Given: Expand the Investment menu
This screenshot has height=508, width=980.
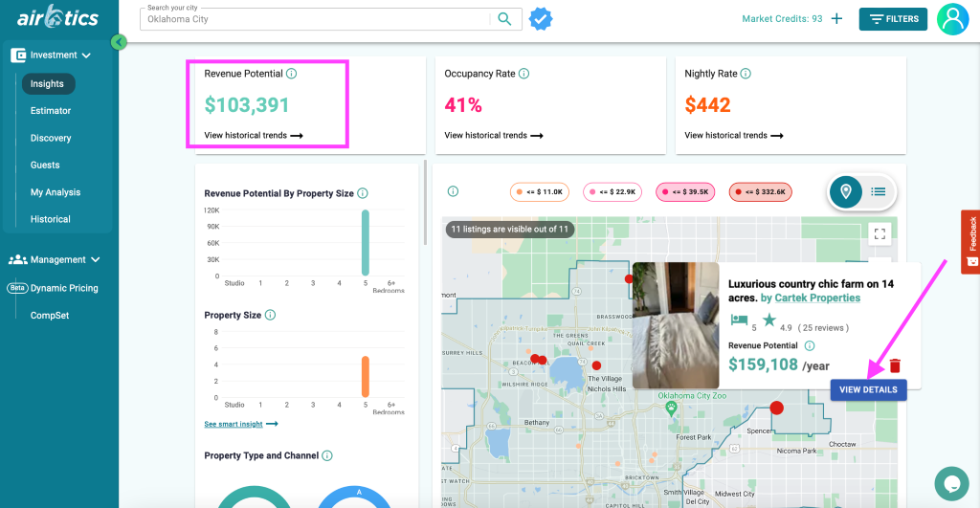Looking at the screenshot, I should (x=52, y=55).
